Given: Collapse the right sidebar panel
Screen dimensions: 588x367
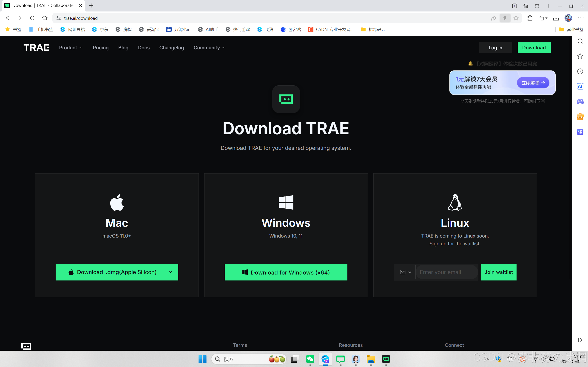Looking at the screenshot, I should (x=580, y=340).
